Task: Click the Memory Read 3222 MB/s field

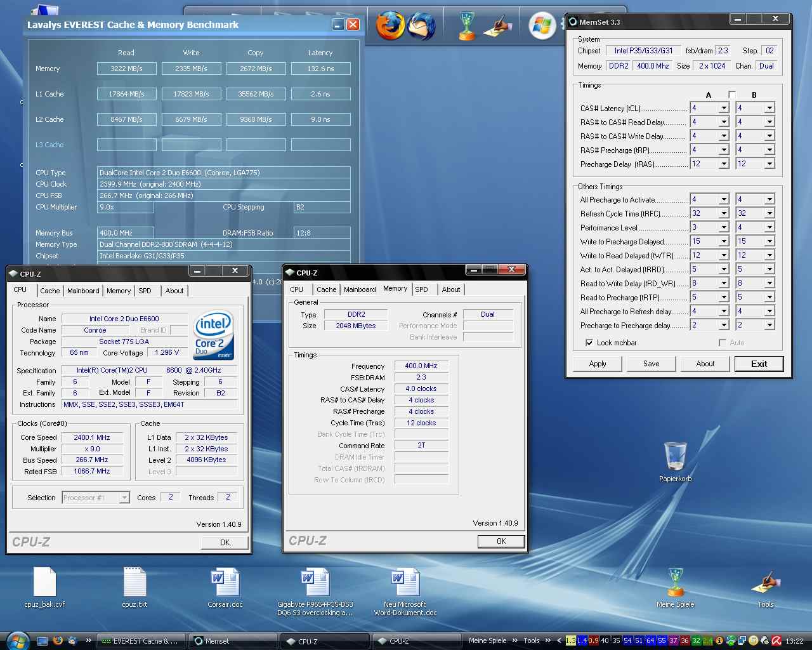Action: (x=127, y=69)
